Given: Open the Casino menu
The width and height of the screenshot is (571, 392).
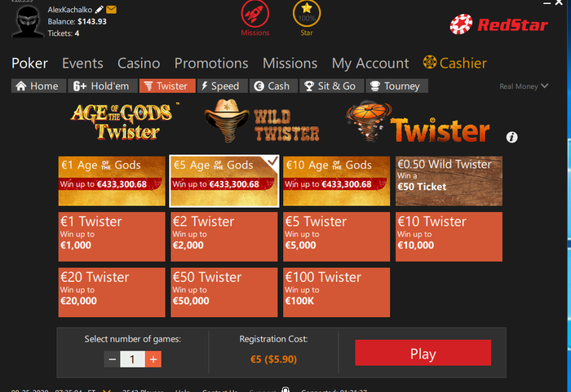Looking at the screenshot, I should (139, 64).
